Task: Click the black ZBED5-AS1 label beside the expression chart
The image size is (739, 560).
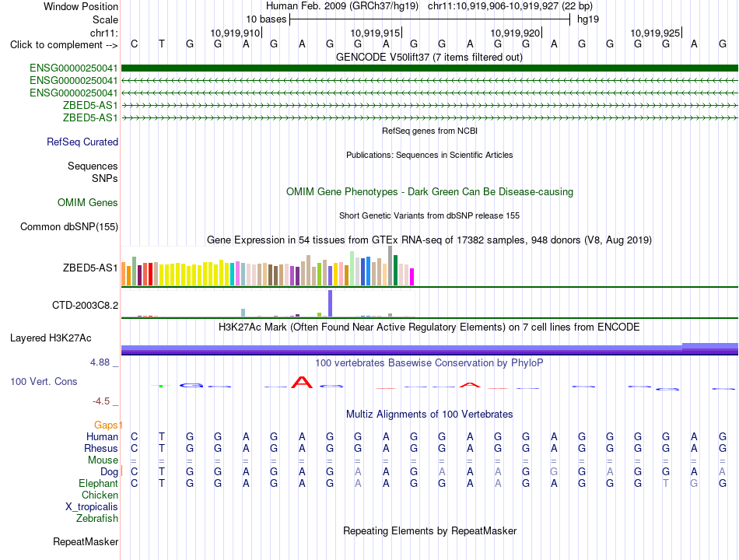Action: (90, 268)
